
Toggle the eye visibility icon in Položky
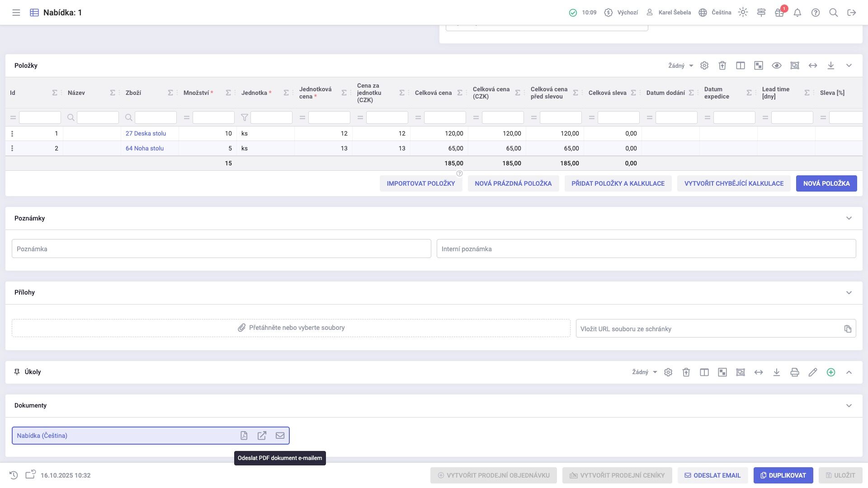(x=776, y=66)
